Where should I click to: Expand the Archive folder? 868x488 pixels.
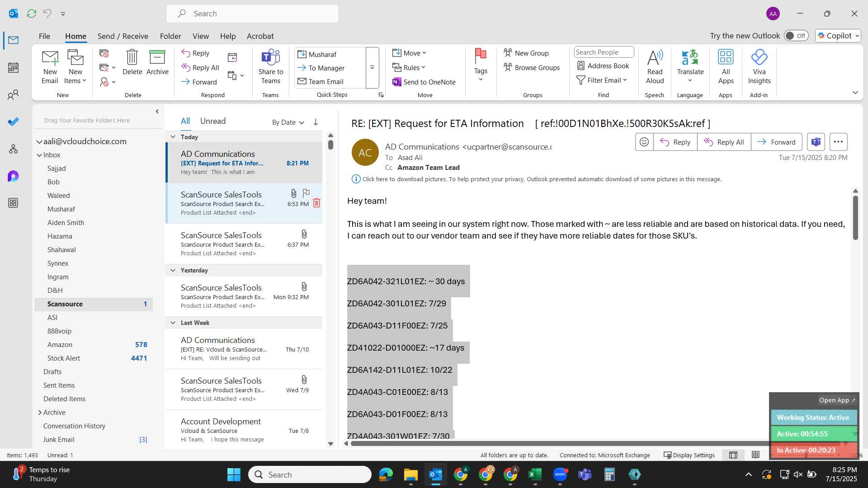(40, 412)
